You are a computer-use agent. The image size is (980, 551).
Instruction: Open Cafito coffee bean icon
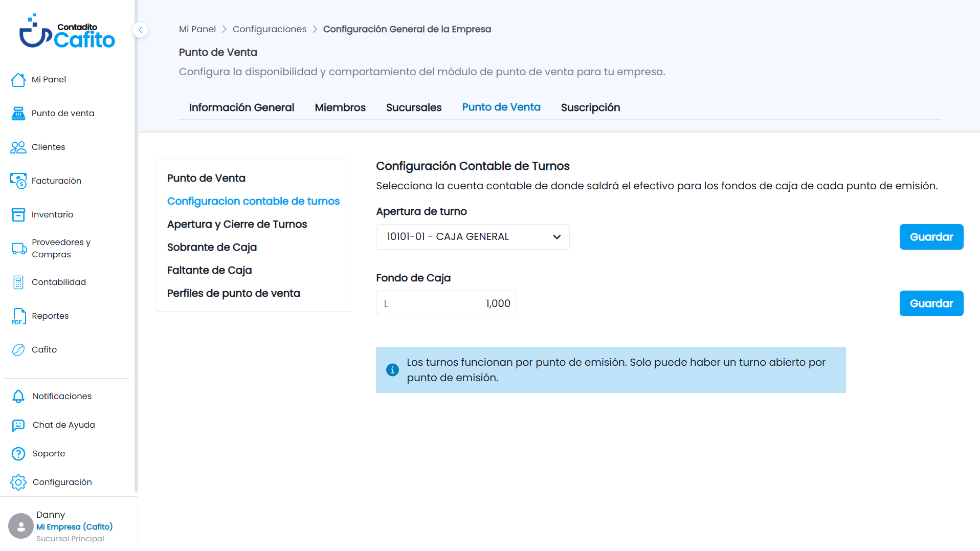tap(18, 349)
